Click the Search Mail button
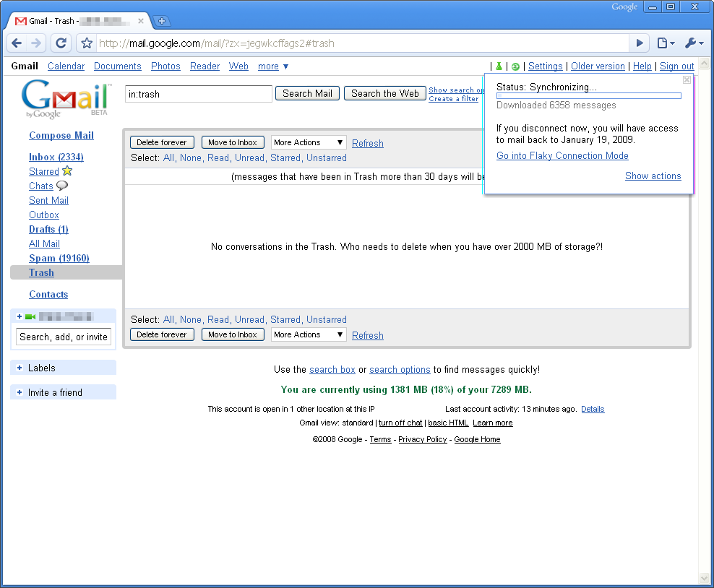Viewport: 714px width, 588px height. point(307,93)
